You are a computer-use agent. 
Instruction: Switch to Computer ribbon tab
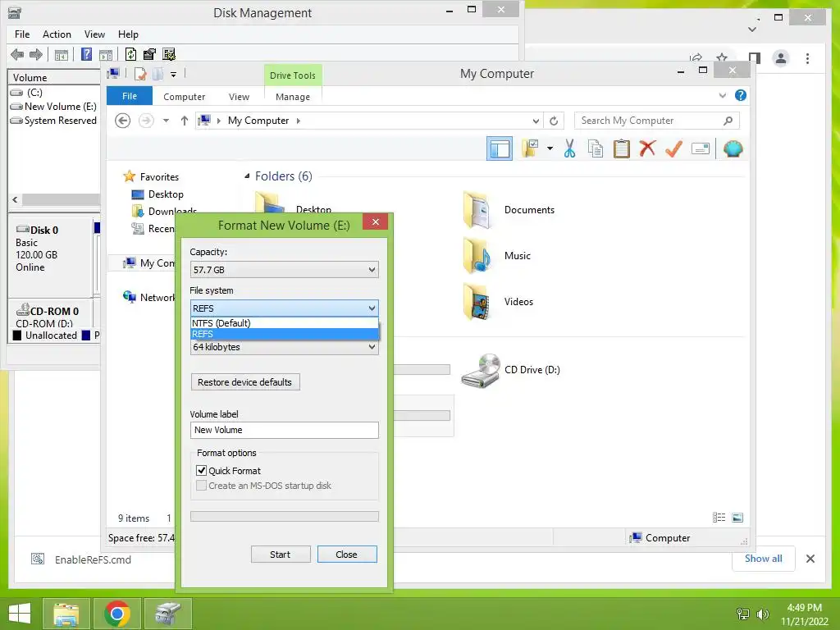coord(185,97)
